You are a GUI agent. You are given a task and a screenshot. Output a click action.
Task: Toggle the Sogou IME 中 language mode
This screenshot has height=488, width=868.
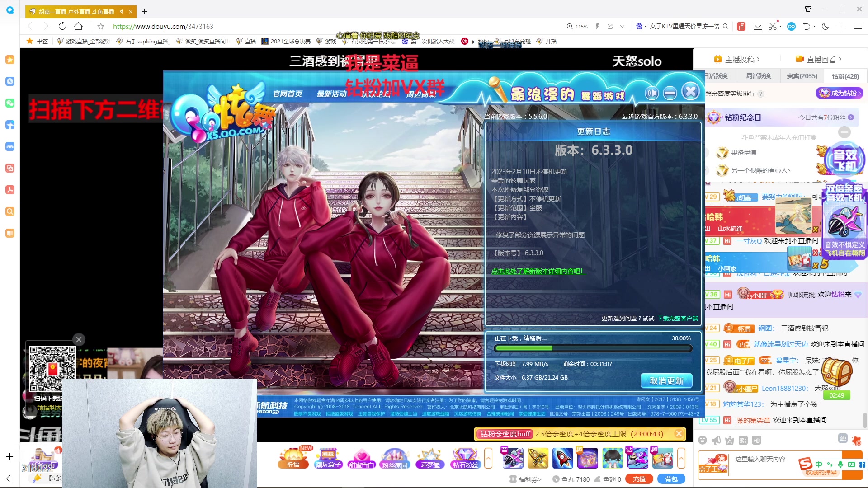[819, 464]
